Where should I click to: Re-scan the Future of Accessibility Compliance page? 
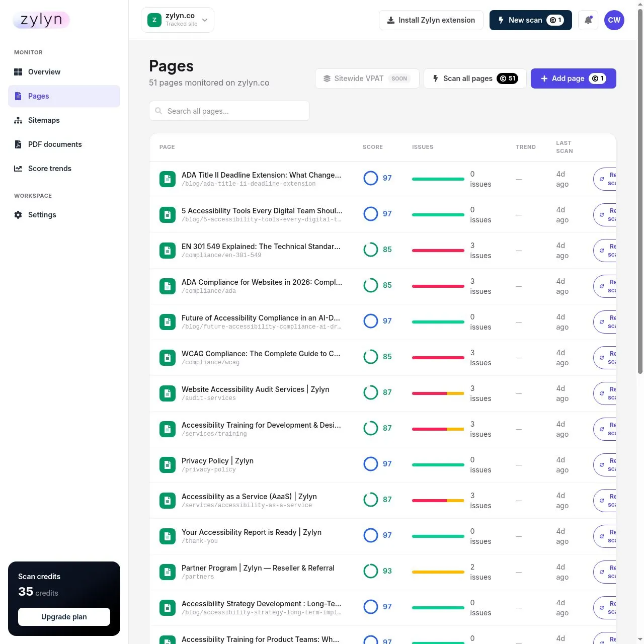605,322
